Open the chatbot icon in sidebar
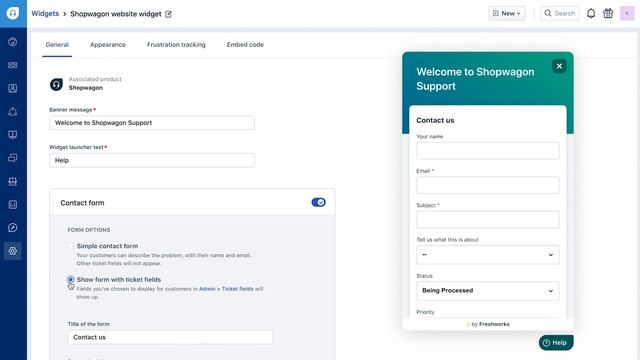Image resolution: width=640 pixels, height=360 pixels. [x=13, y=112]
